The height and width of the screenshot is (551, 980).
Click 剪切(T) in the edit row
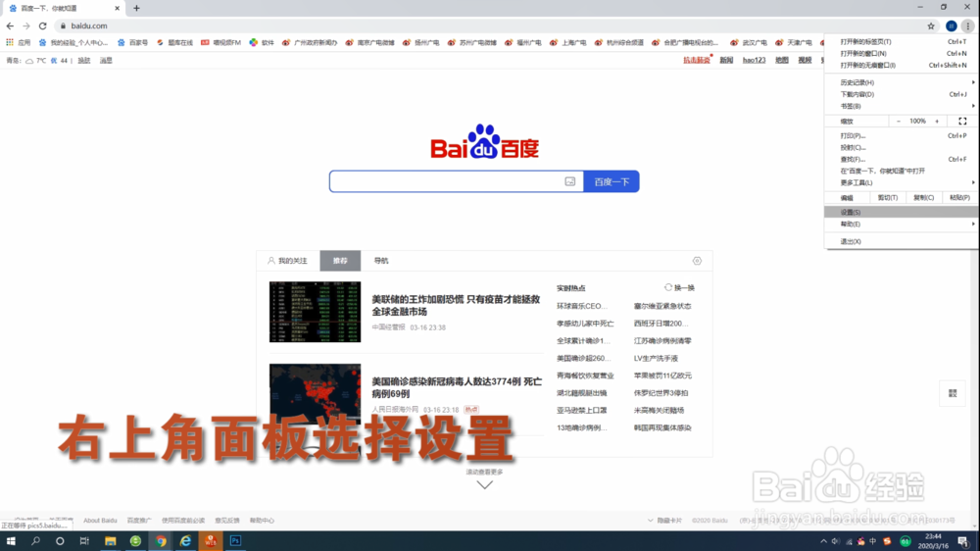pyautogui.click(x=888, y=198)
